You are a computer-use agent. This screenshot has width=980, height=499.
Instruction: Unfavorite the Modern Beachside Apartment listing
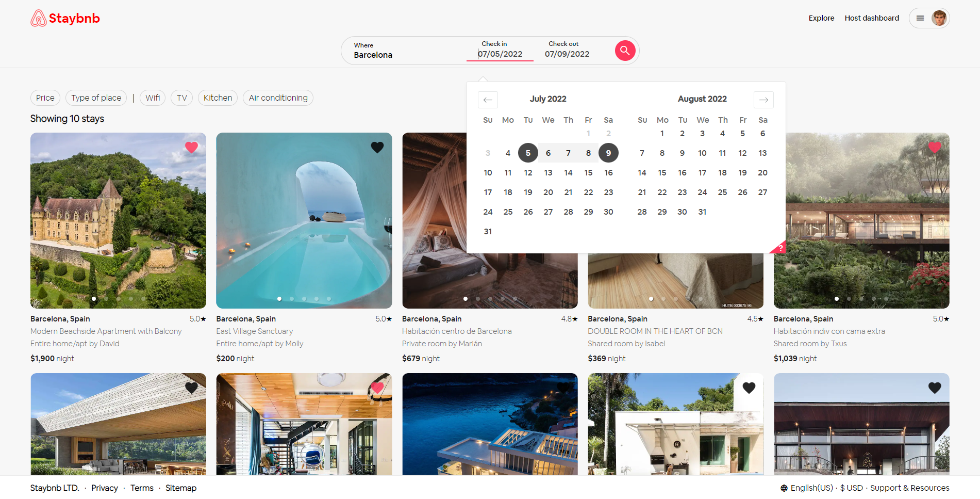tap(191, 147)
